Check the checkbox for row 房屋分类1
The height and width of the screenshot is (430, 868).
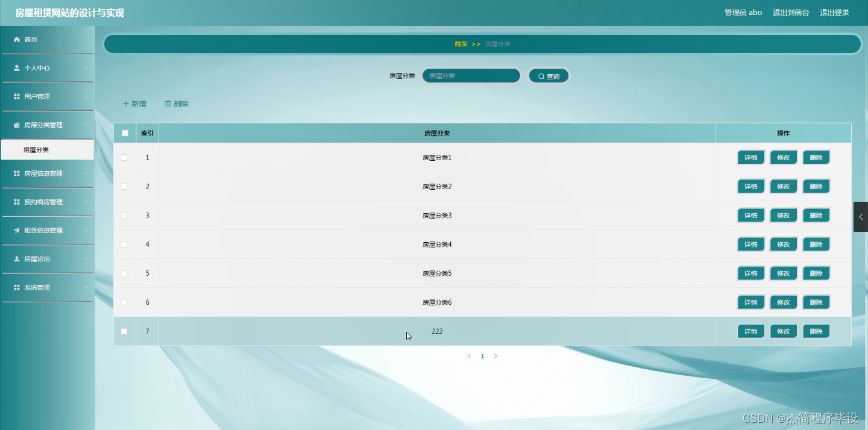(124, 158)
